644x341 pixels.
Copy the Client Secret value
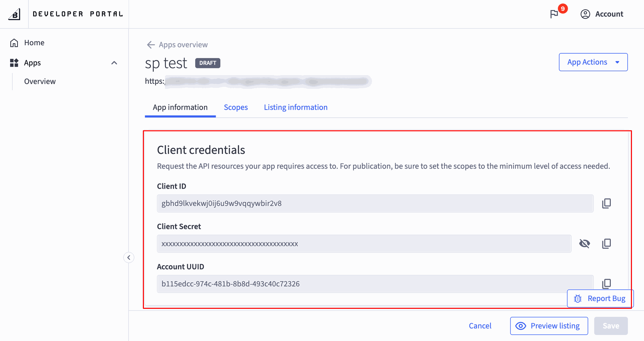tap(606, 243)
